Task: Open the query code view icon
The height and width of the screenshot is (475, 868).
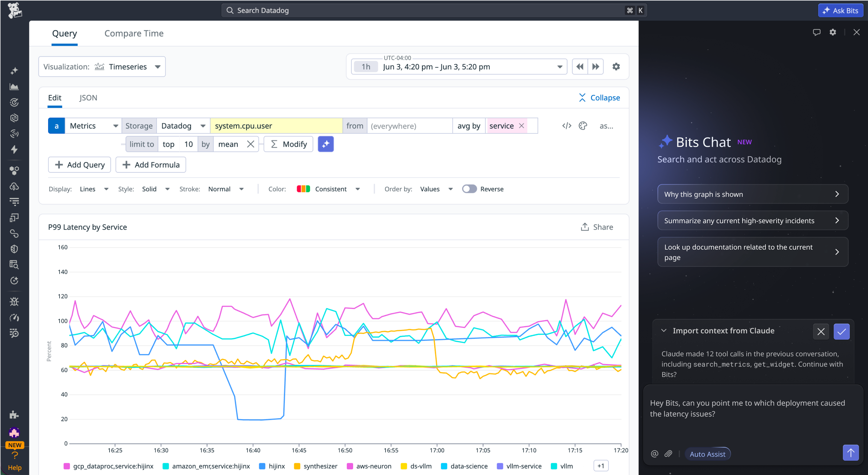Action: tap(567, 126)
